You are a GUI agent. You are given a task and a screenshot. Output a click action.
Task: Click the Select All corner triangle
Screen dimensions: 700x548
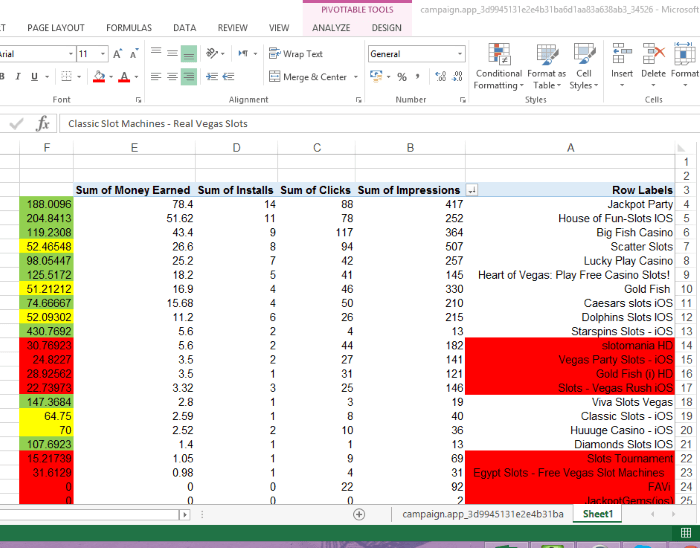[x=681, y=148]
